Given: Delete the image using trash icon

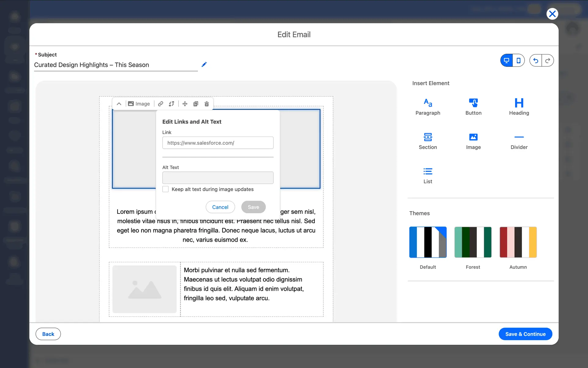Looking at the screenshot, I should pos(207,104).
